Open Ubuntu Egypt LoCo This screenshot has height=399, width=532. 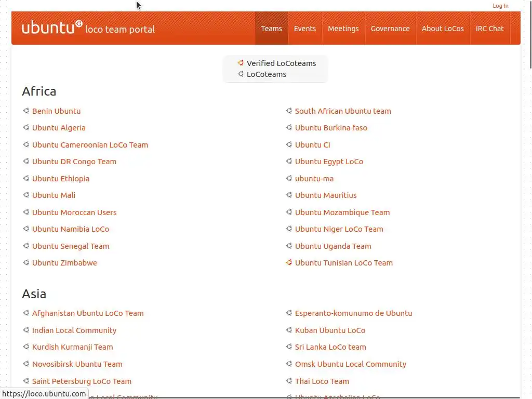pos(329,162)
